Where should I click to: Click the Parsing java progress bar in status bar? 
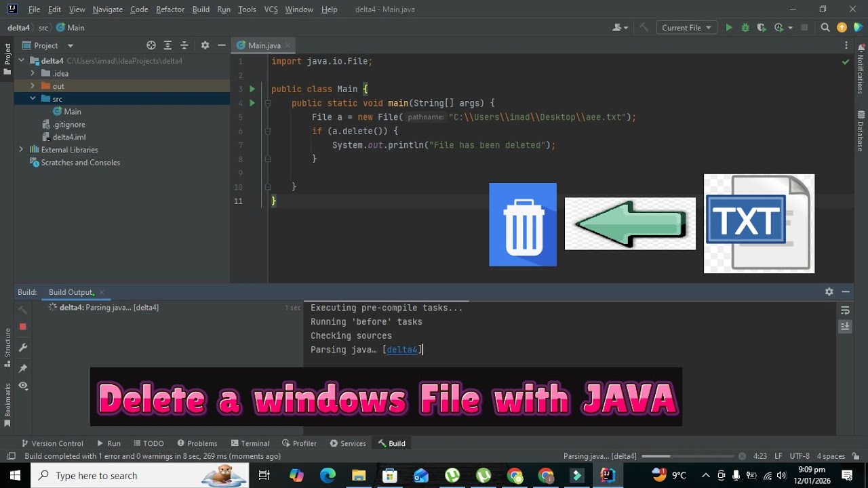pos(688,456)
